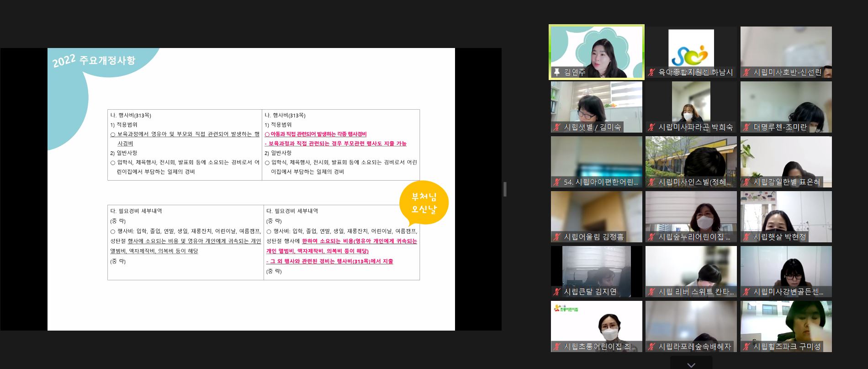Click right-column heading 나. 행사비(313목)
This screenshot has height=369, width=868.
click(285, 115)
